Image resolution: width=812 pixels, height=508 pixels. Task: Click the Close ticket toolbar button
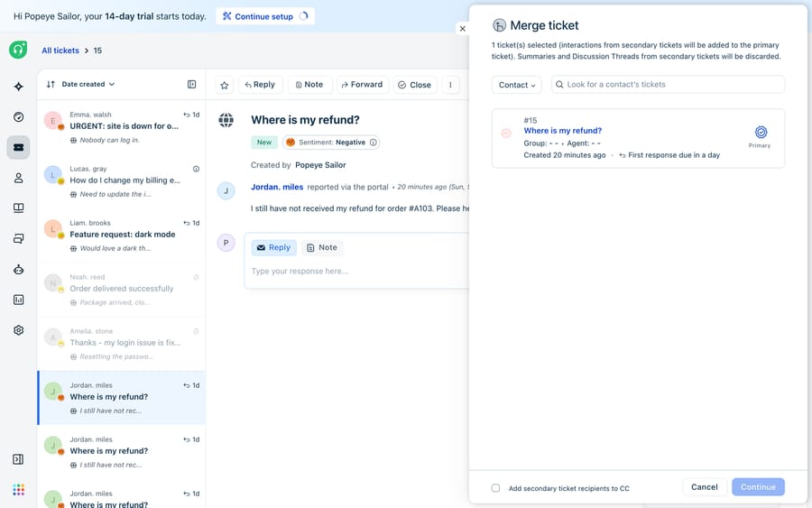pos(415,85)
